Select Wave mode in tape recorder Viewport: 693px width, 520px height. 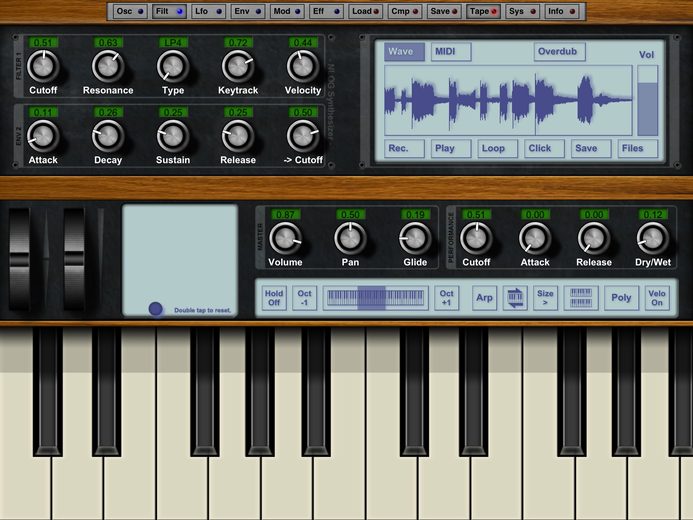[404, 52]
